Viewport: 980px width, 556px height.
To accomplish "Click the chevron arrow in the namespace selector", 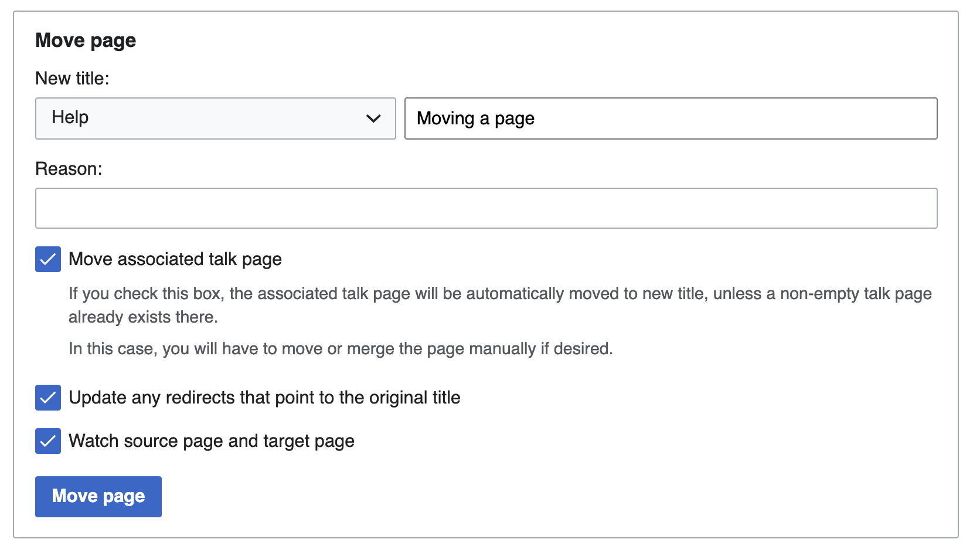I will 373,118.
